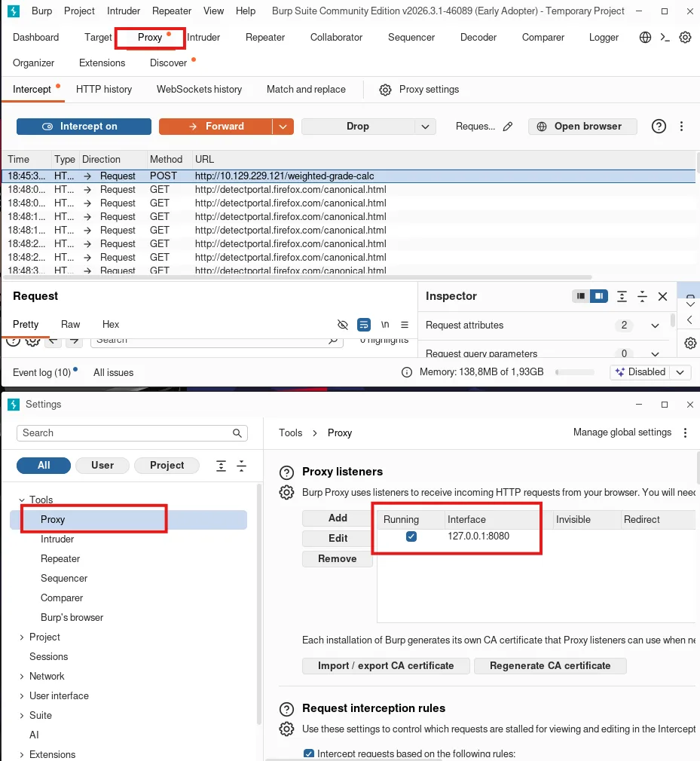Select the All settings filter

(44, 466)
